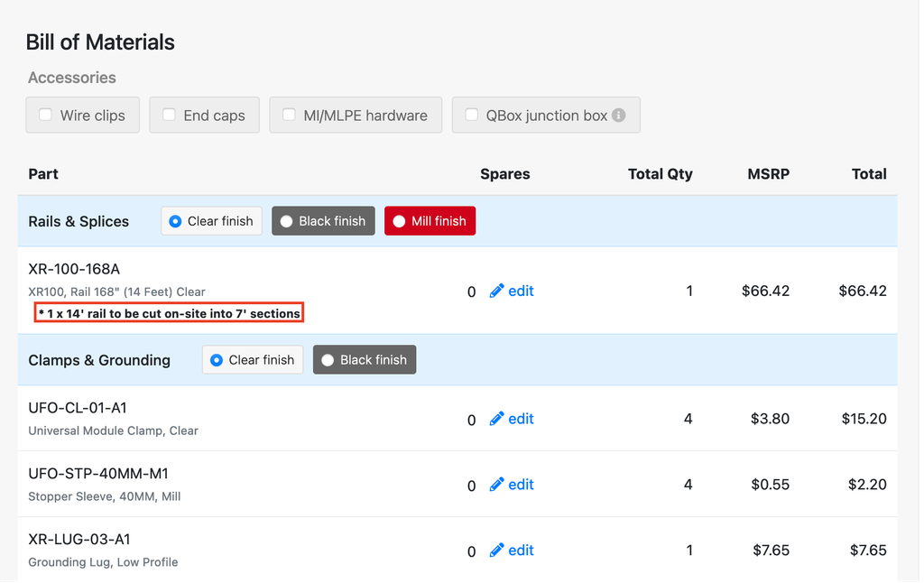Select Clear finish for Rails & Splices

click(x=211, y=221)
